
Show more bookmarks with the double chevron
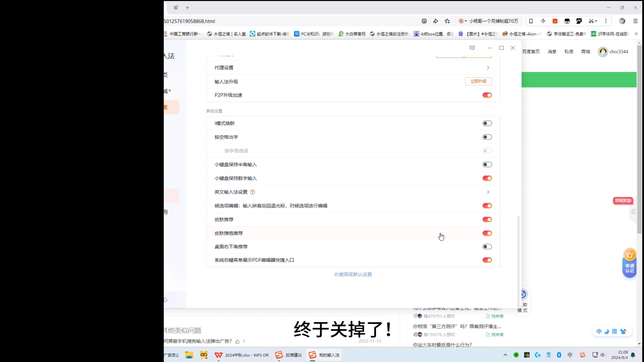tap(636, 34)
